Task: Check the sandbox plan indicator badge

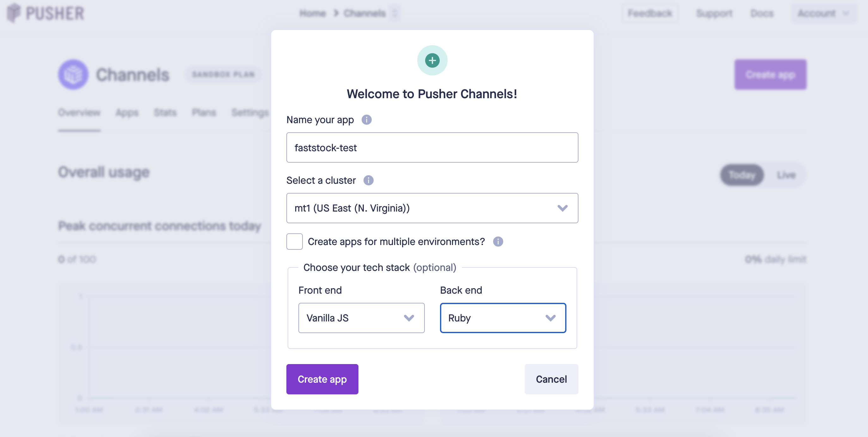Action: pyautogui.click(x=223, y=74)
